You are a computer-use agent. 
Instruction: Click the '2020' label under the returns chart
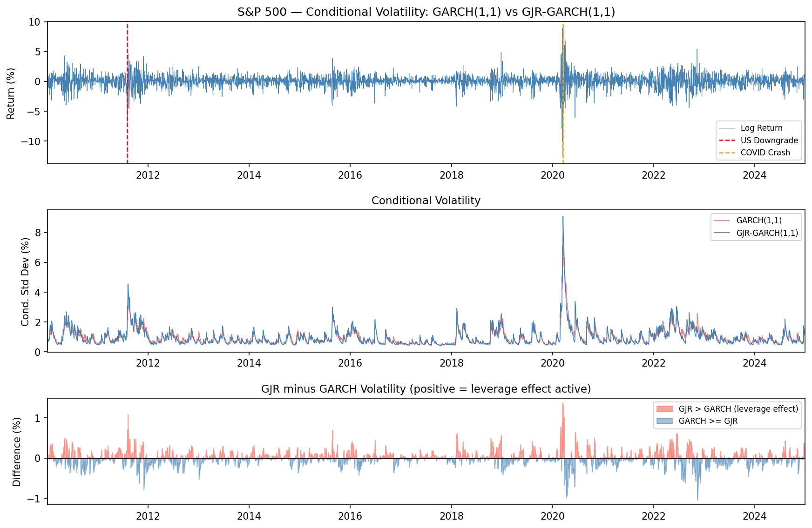(x=552, y=175)
